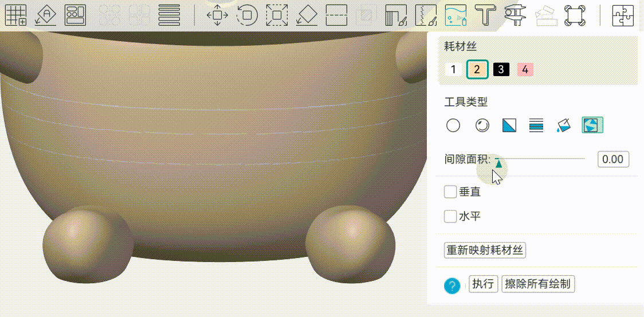This screenshot has height=317, width=644.
Task: Click the greyed Split to Parts icon
Action: click(x=140, y=15)
